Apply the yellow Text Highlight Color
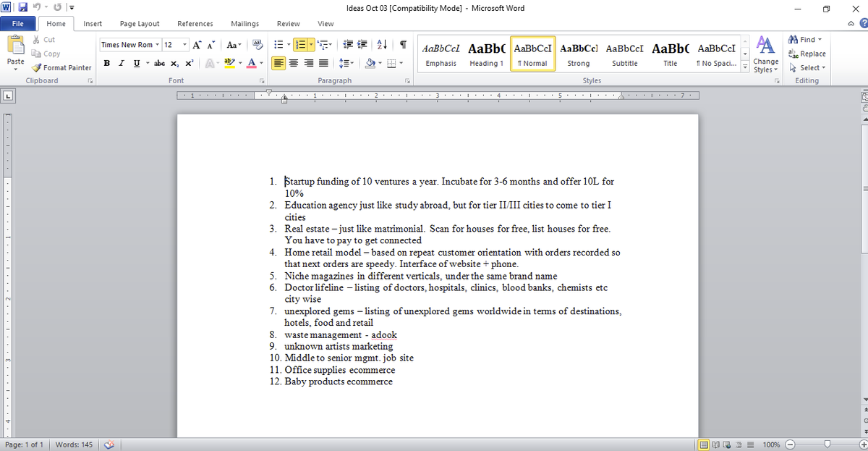 [x=229, y=64]
